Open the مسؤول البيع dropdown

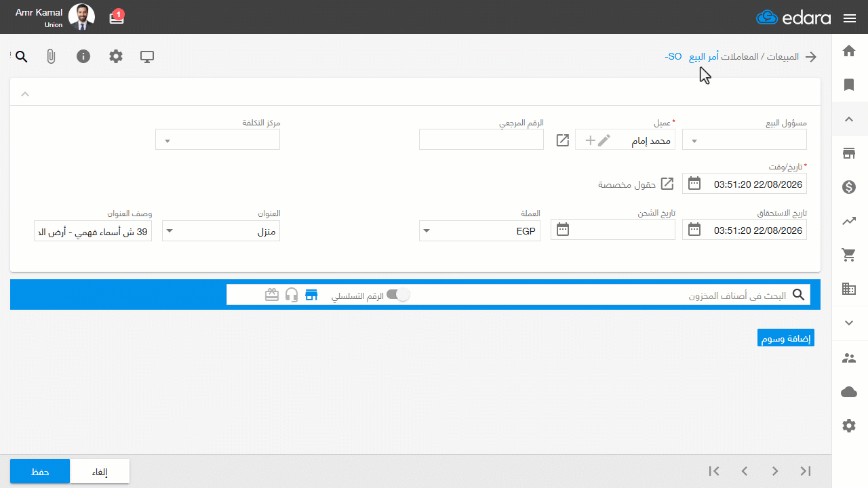744,140
